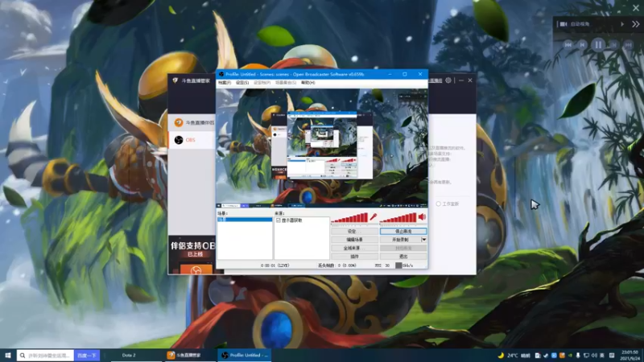
Task: Click the microphone icon in system tray
Action: coord(578,356)
